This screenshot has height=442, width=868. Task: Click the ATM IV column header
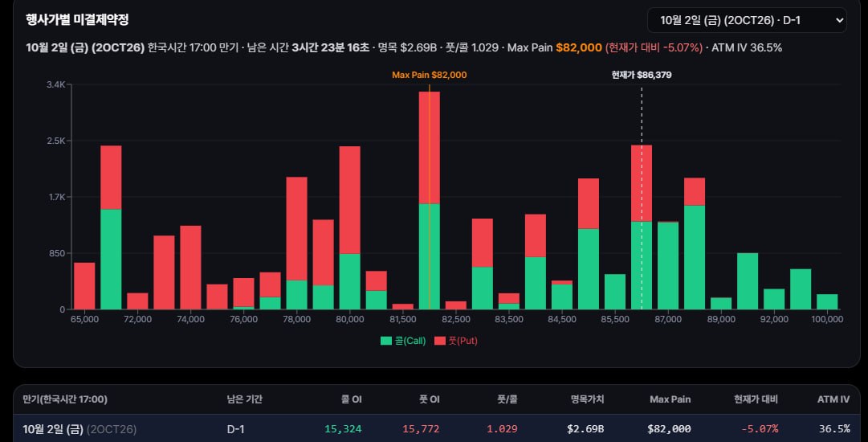(833, 399)
